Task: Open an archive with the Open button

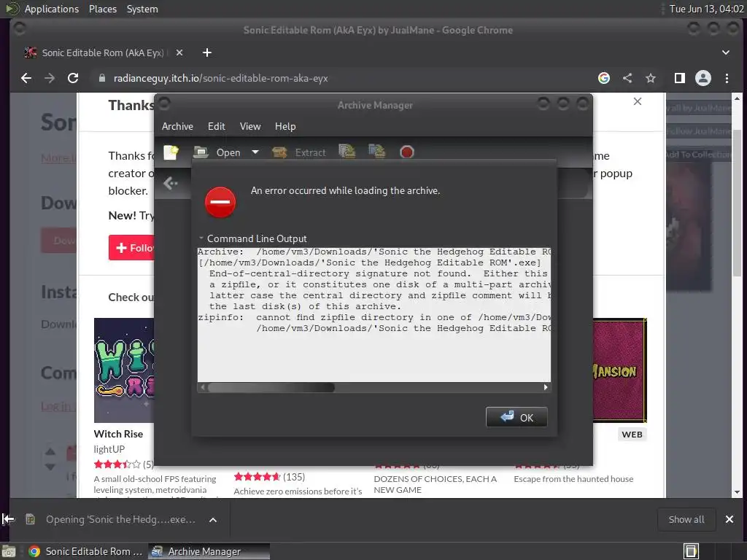Action: pos(217,152)
